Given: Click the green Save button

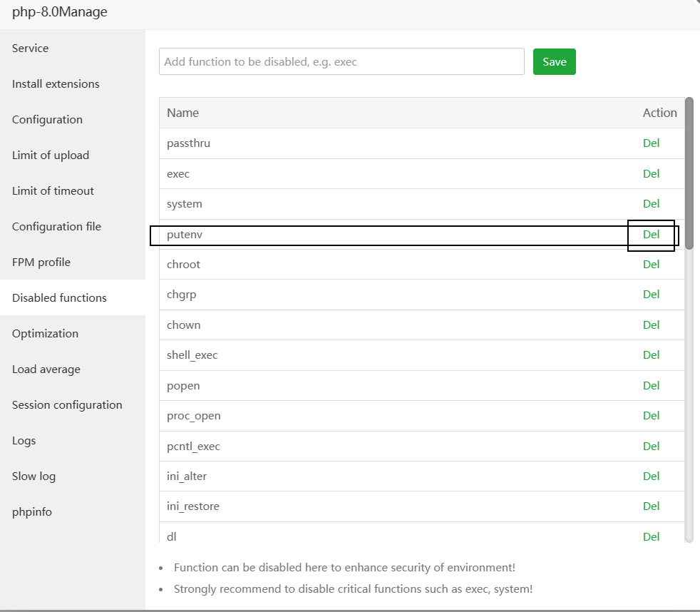Looking at the screenshot, I should click(554, 62).
